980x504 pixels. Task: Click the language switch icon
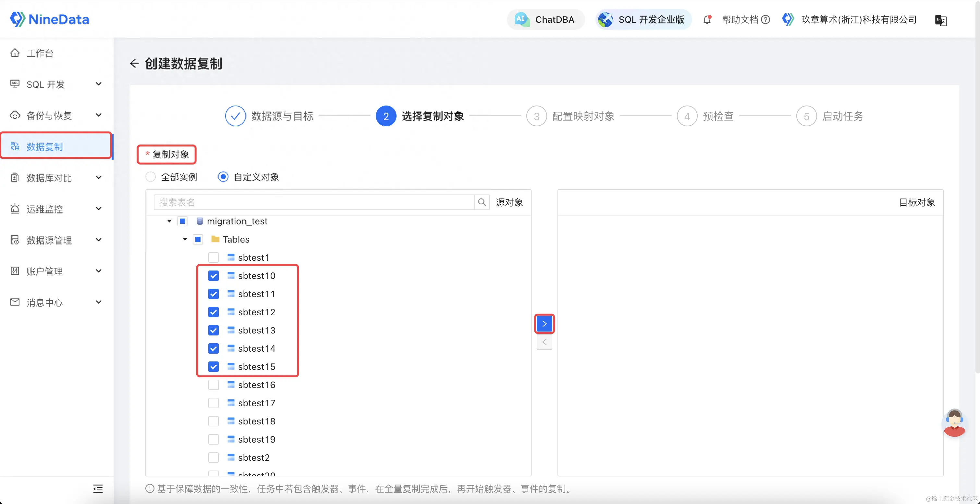click(x=940, y=20)
